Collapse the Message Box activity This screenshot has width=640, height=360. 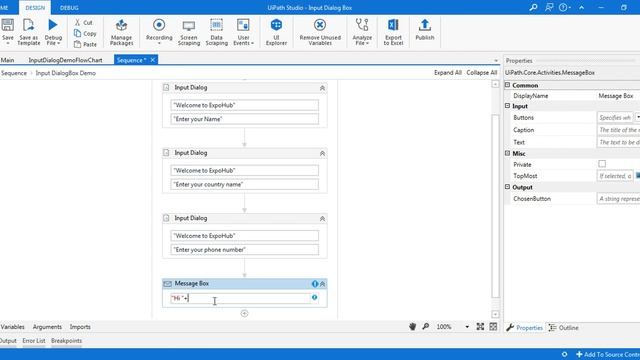pos(322,284)
